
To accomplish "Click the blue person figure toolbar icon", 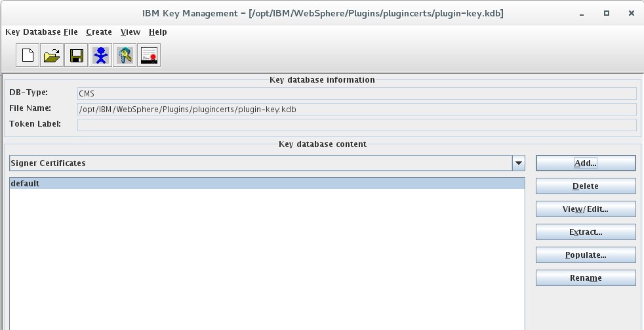I will 100,55.
